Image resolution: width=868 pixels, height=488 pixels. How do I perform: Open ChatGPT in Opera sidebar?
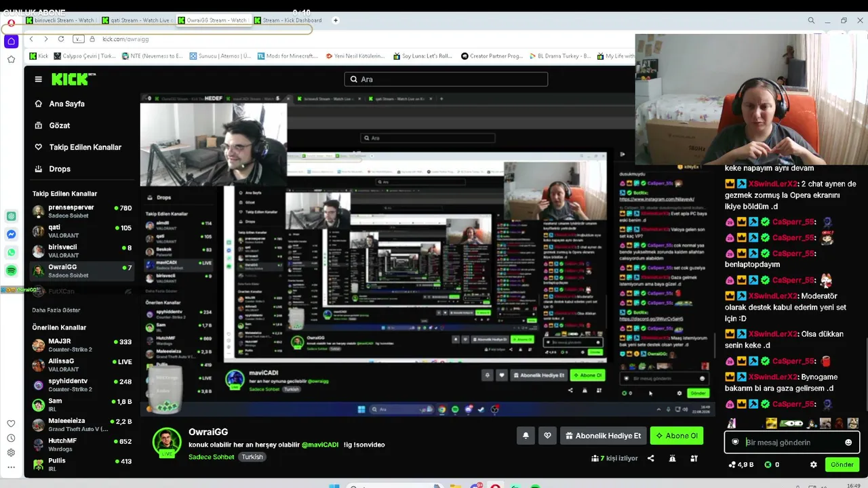click(x=12, y=216)
